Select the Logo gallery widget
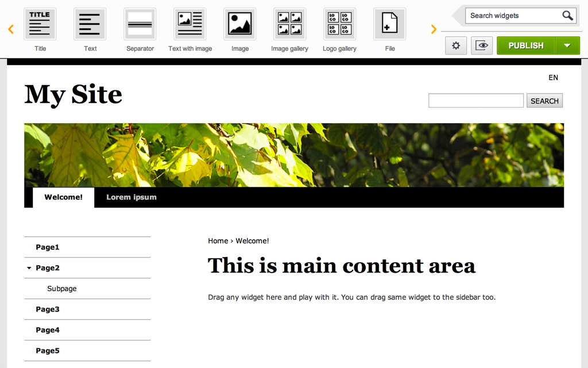Screen dimensions: 588x368 pos(339,24)
